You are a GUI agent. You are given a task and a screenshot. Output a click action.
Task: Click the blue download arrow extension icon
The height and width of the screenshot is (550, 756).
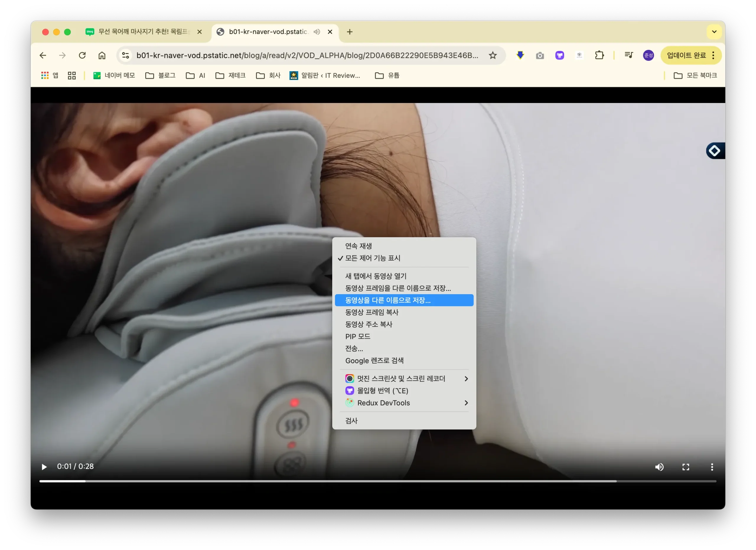pos(520,55)
